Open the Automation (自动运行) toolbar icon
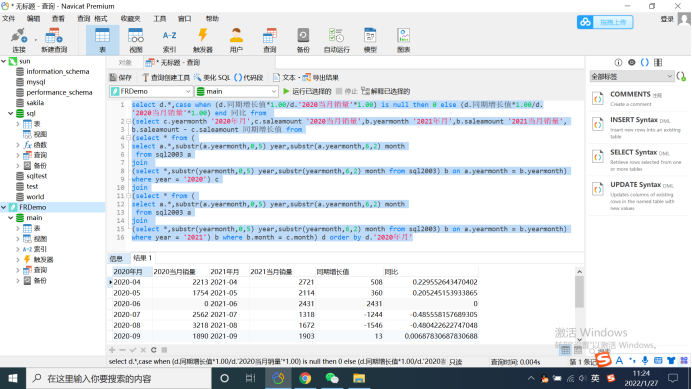The image size is (692, 389). (x=336, y=40)
